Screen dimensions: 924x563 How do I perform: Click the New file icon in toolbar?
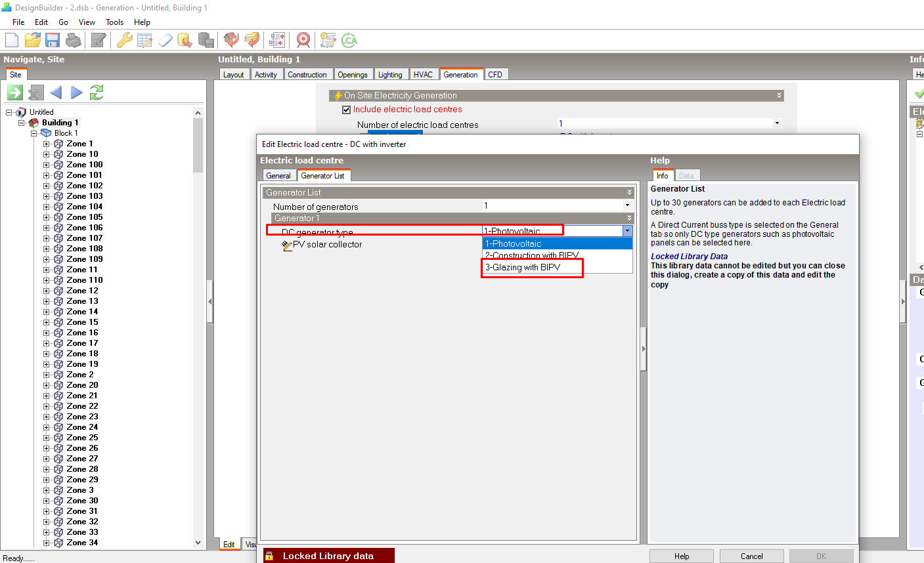pos(12,40)
